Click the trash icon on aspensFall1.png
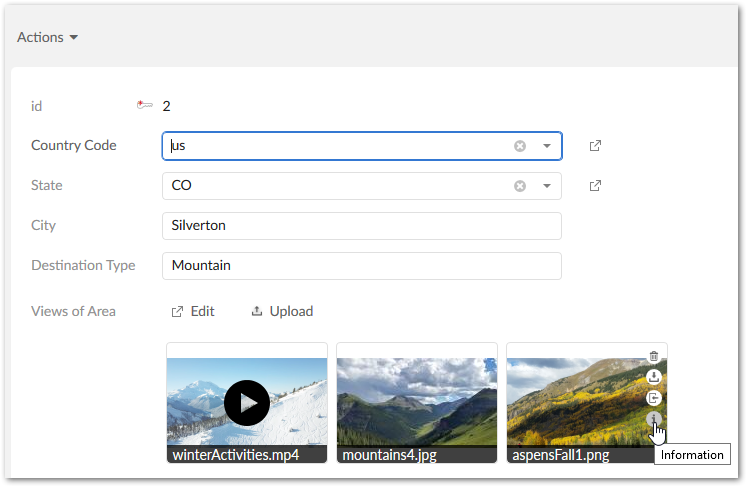 (654, 356)
